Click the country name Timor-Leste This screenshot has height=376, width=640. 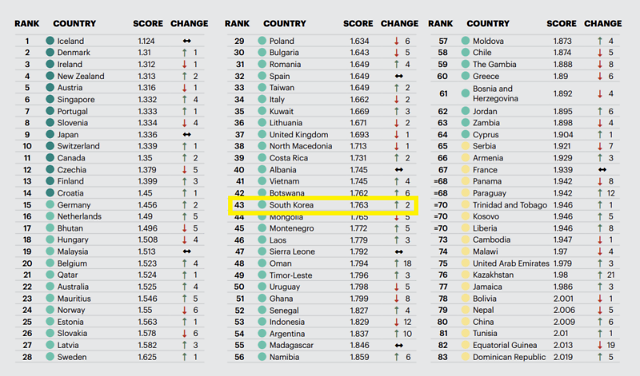coord(291,275)
